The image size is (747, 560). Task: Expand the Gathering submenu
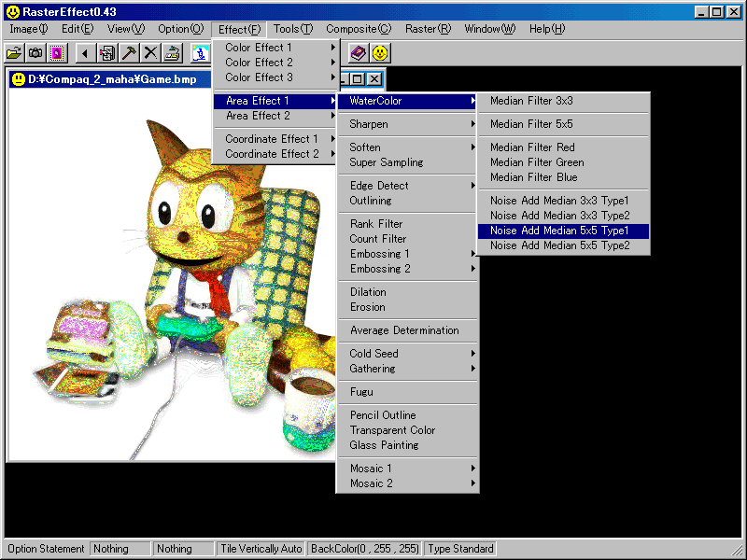click(x=408, y=369)
